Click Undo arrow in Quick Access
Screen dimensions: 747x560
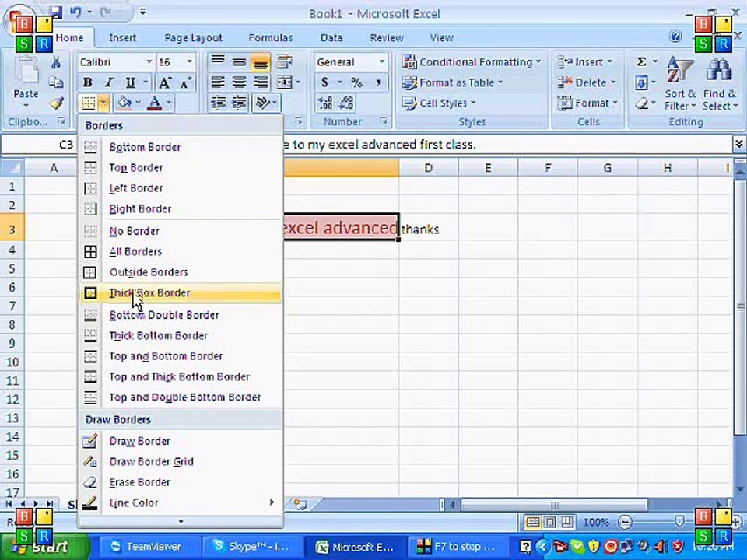75,12
